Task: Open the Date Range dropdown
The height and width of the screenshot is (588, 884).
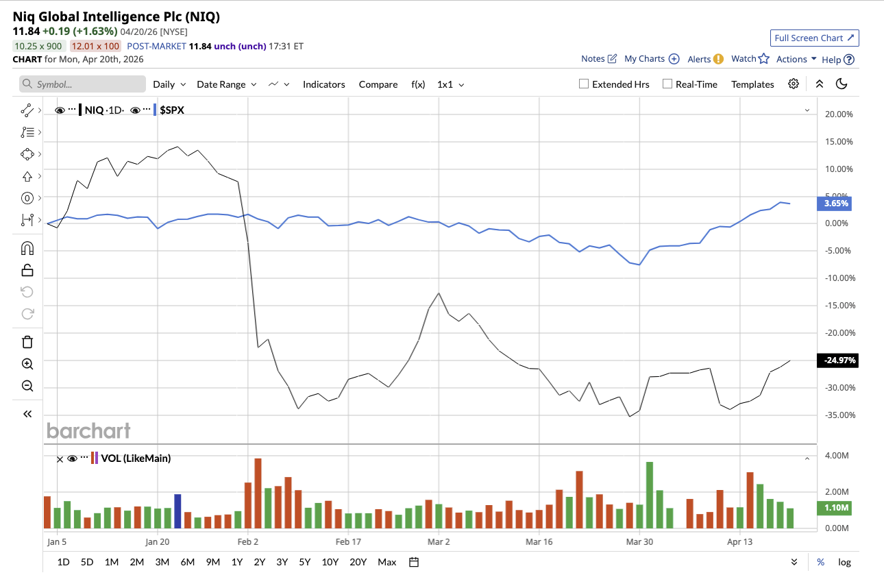Action: pyautogui.click(x=227, y=84)
